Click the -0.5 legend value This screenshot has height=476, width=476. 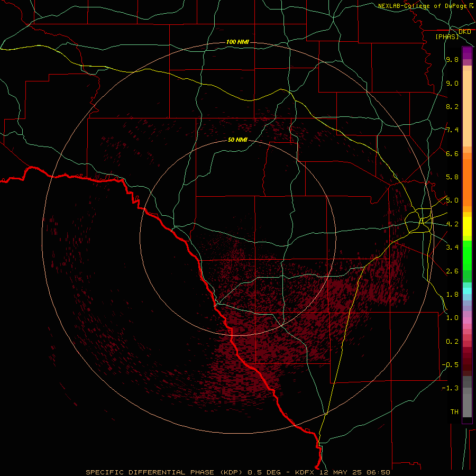[450, 365]
